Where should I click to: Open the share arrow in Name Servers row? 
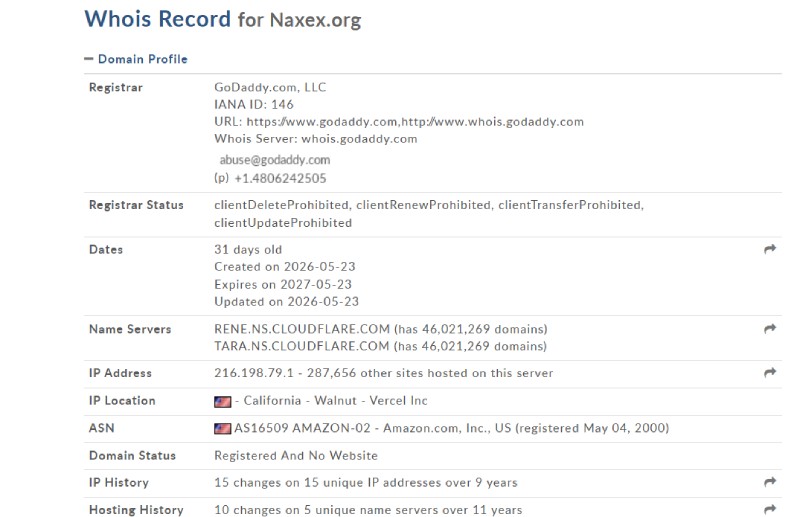point(770,329)
